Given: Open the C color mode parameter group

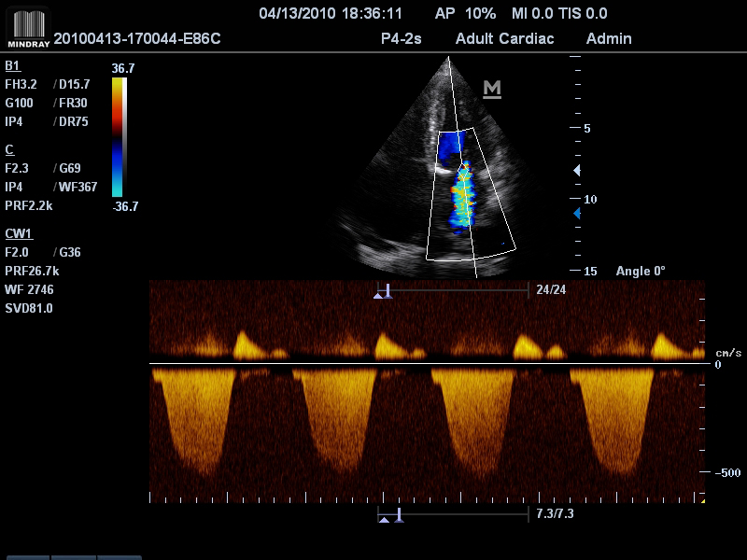Looking at the screenshot, I should point(9,149).
